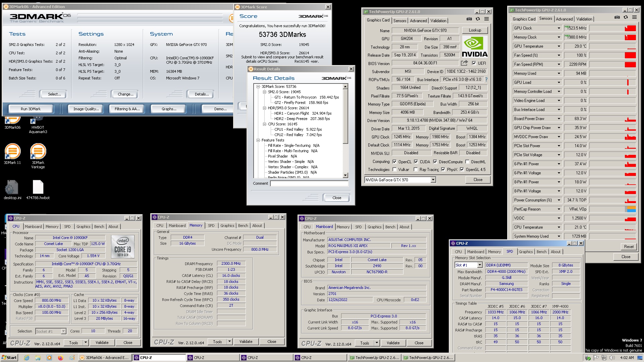The width and height of the screenshot is (644, 362).
Task: Select the 474788.hwbot file on desktop
Action: point(38,190)
